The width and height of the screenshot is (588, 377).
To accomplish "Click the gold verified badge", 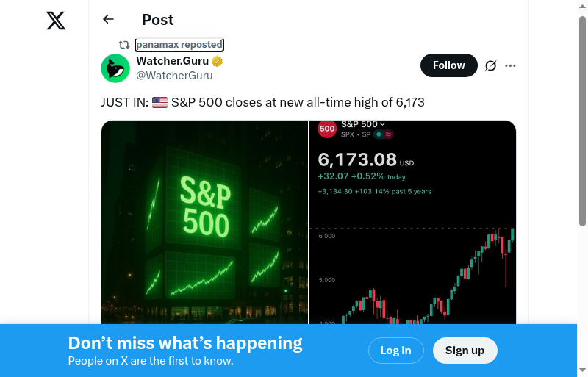I will 218,61.
